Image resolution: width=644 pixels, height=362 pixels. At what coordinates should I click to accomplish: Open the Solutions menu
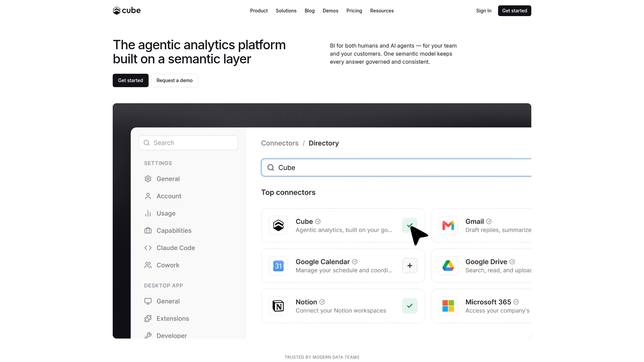(x=286, y=11)
